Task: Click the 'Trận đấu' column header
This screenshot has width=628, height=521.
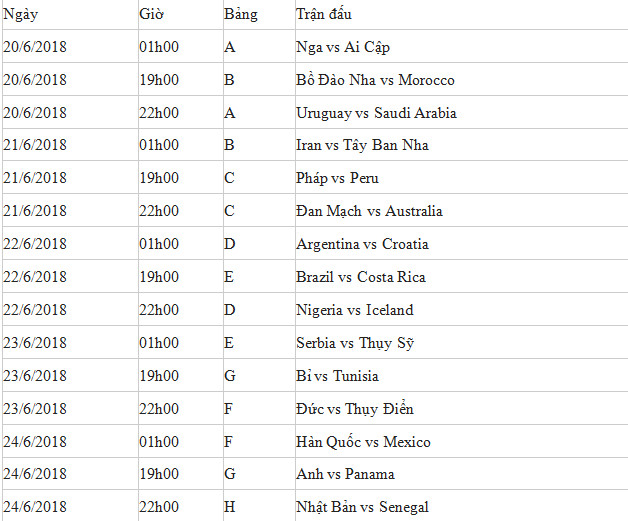Action: pos(324,15)
